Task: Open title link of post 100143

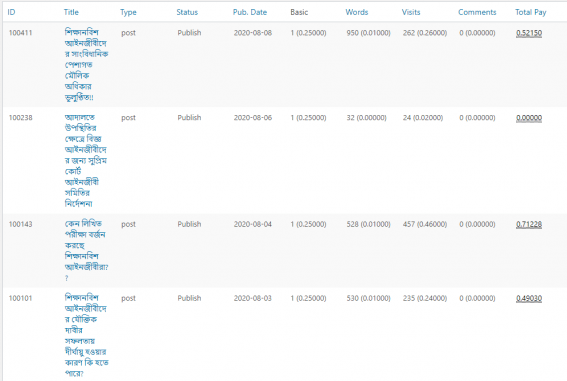Action: click(x=86, y=251)
